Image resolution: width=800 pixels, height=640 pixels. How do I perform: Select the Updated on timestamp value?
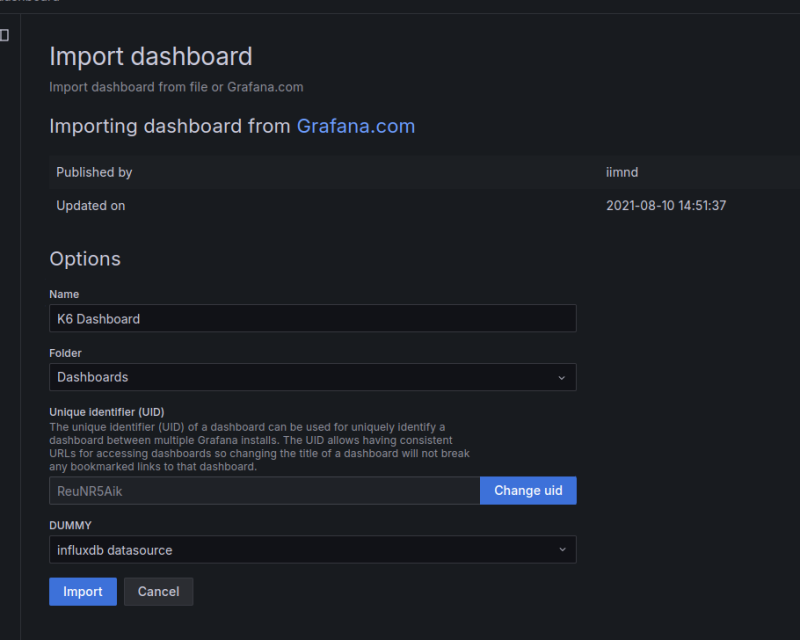point(665,206)
